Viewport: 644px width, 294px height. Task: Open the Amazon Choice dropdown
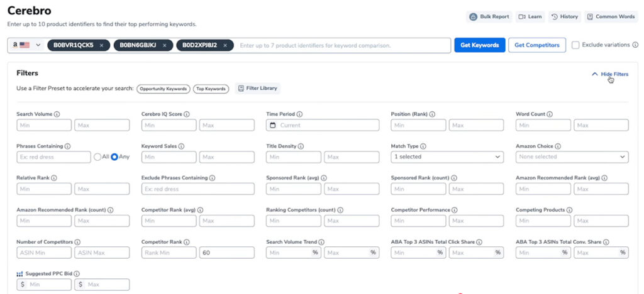(572, 156)
